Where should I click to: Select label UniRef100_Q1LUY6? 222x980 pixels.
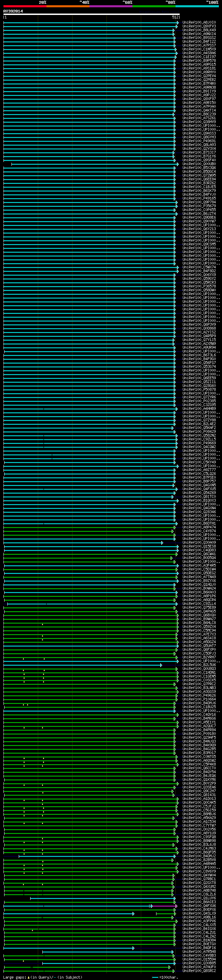[199, 898]
